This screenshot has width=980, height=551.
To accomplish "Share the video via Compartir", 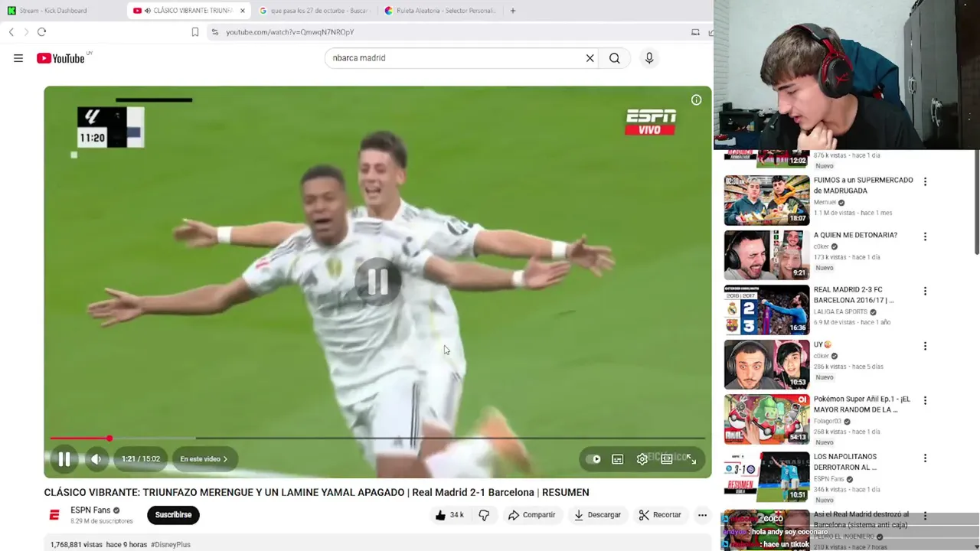I will pyautogui.click(x=531, y=515).
